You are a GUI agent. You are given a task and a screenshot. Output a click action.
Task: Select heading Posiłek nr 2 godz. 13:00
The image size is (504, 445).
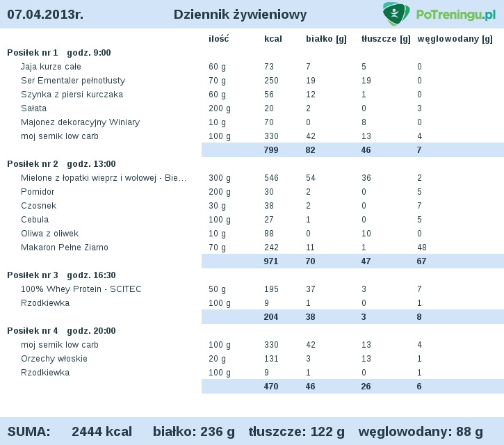point(61,164)
